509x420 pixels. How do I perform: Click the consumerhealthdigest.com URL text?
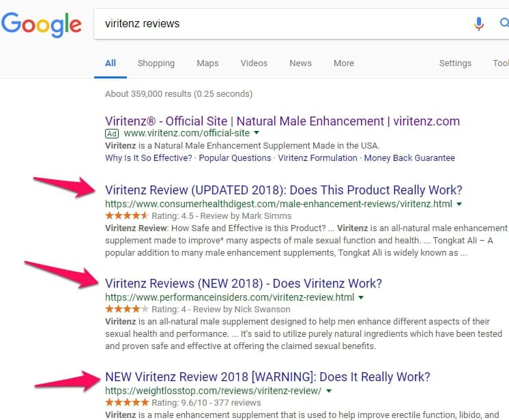pos(278,204)
